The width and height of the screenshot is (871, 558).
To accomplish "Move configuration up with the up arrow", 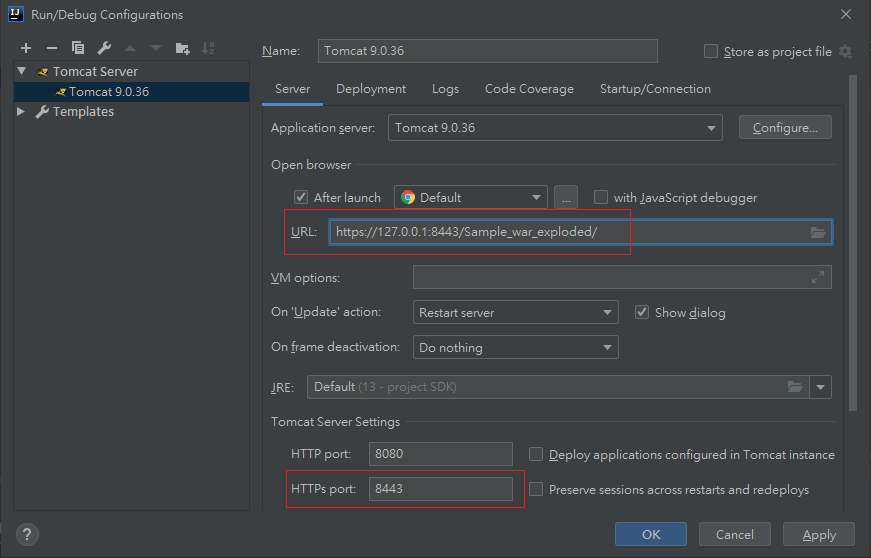I will [x=130, y=48].
